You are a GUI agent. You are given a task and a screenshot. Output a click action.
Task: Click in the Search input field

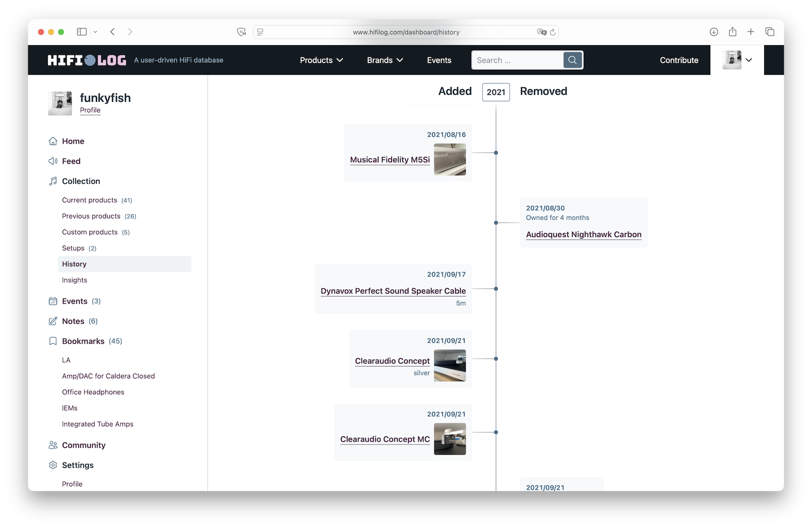click(517, 60)
